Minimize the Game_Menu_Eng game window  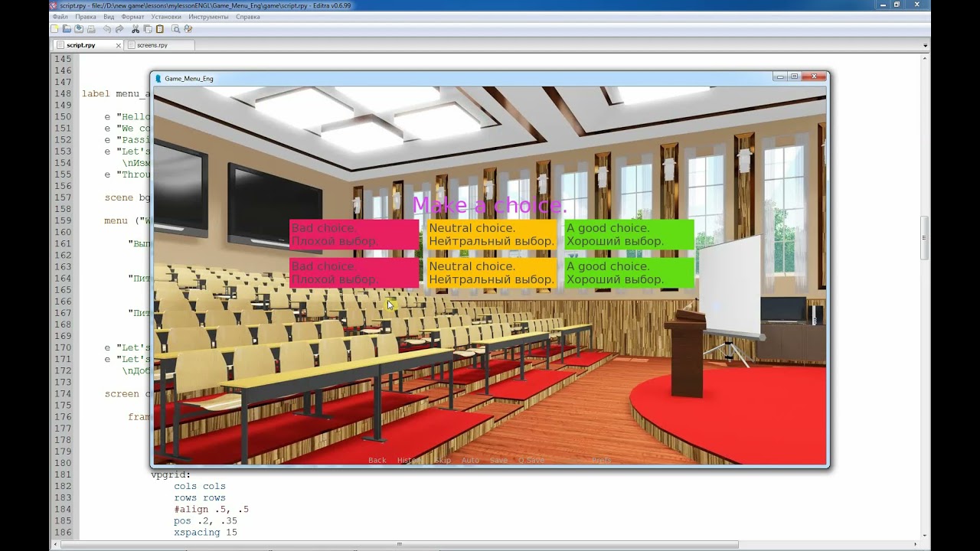coord(779,77)
